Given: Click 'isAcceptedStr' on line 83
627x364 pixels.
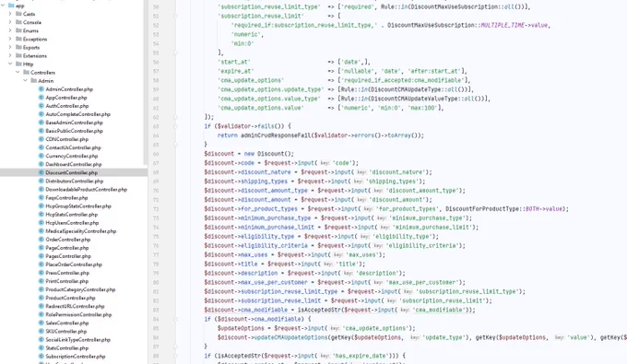Looking at the screenshot, I should (x=319, y=310).
